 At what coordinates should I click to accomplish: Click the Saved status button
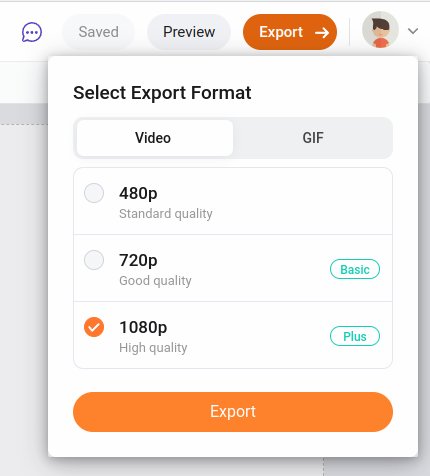pyautogui.click(x=98, y=32)
